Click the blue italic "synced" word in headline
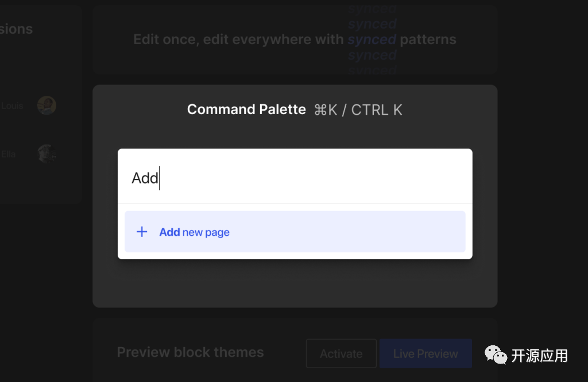The width and height of the screenshot is (588, 382). [372, 40]
